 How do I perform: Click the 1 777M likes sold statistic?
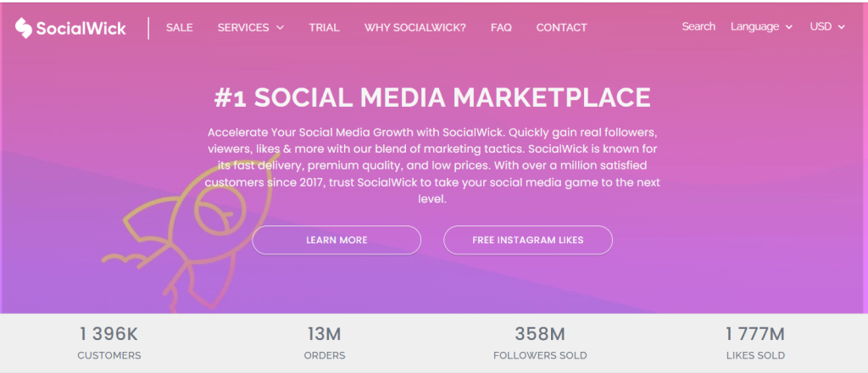tap(755, 334)
